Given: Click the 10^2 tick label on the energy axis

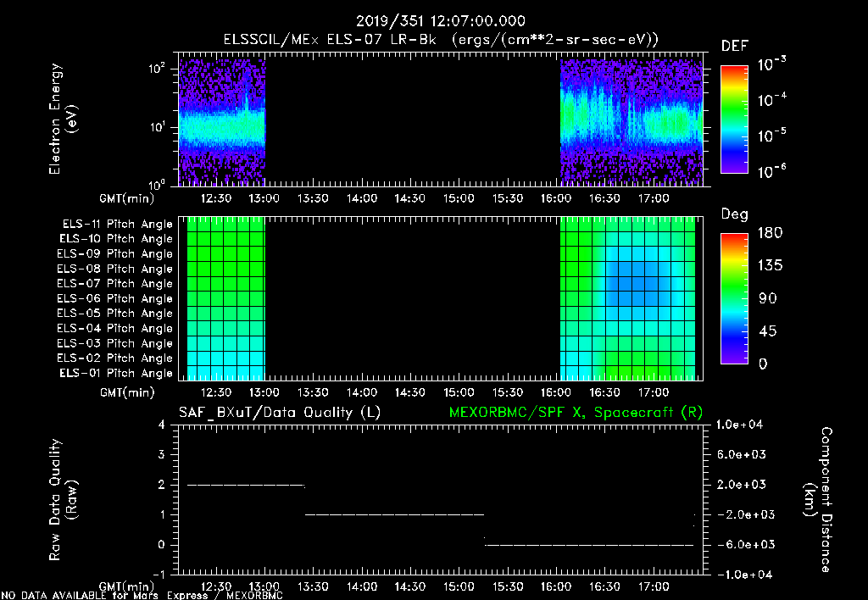Looking at the screenshot, I should pos(157,69).
